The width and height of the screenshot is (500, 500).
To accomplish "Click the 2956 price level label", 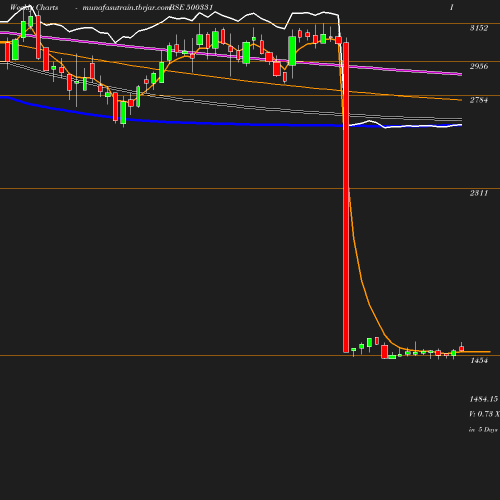I will point(479,66).
